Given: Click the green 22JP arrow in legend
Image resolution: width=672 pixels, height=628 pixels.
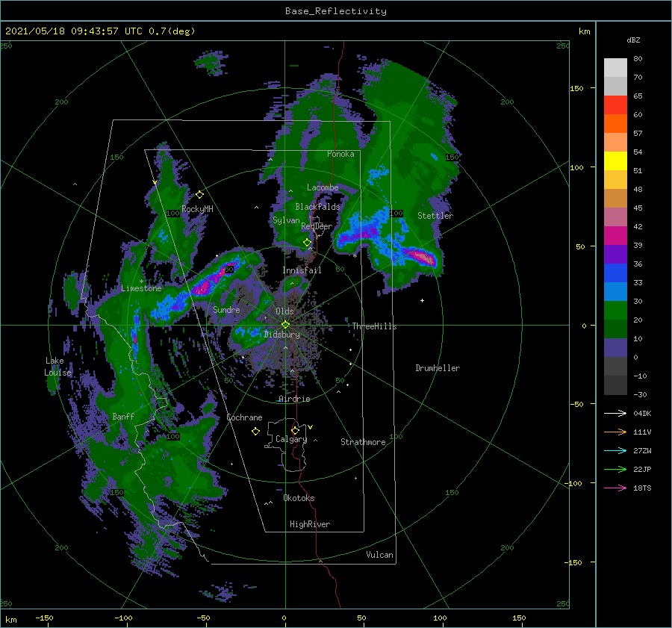Looking at the screenshot, I should click(615, 470).
